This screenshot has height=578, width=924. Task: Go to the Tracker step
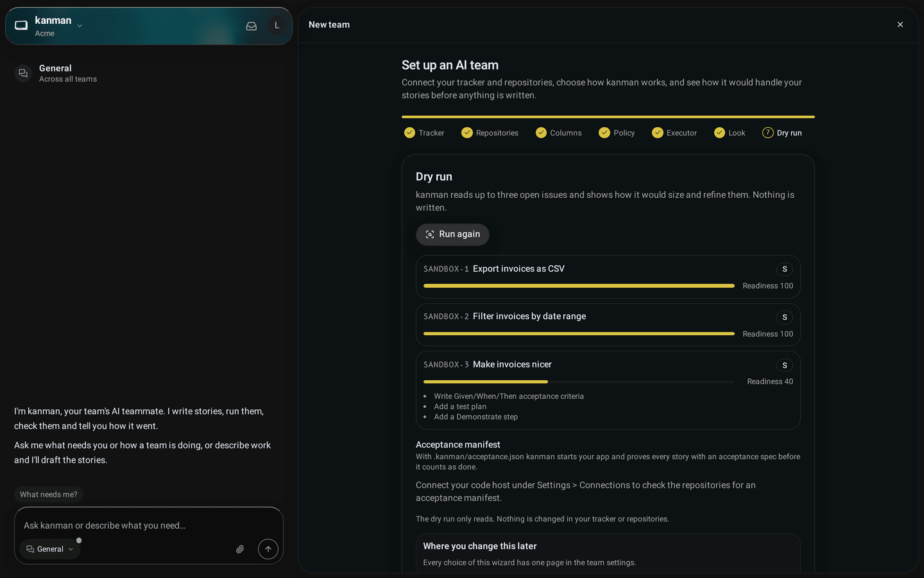click(x=424, y=133)
